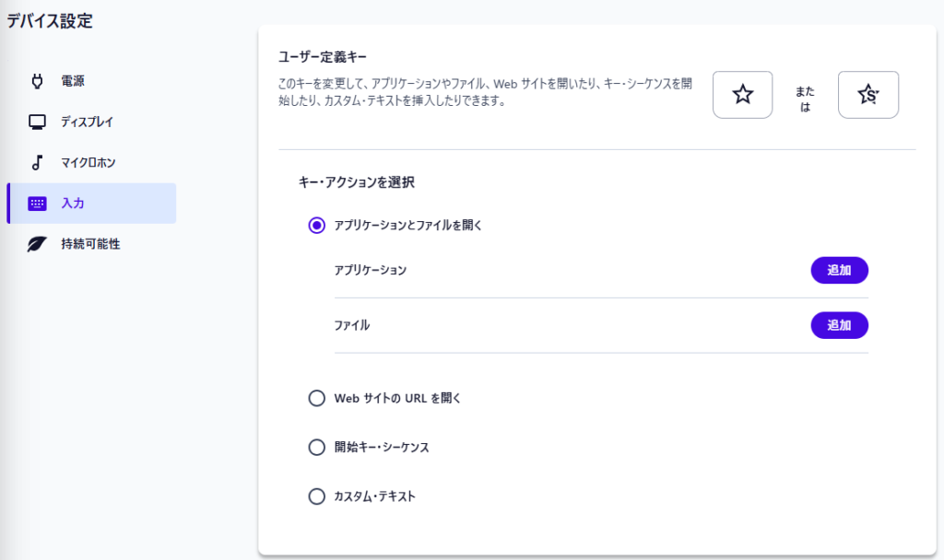The height and width of the screenshot is (560, 944).
Task: Click the star key with S icon
Action: click(x=867, y=95)
